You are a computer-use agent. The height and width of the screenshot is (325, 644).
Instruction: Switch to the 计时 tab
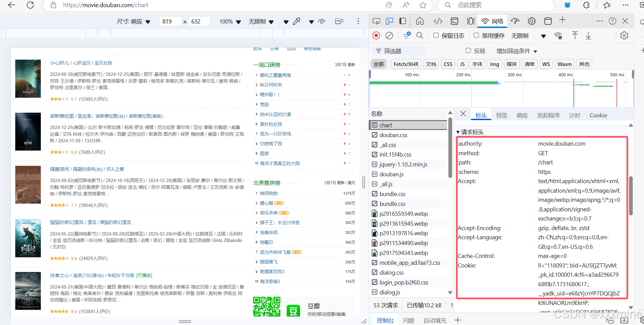575,115
